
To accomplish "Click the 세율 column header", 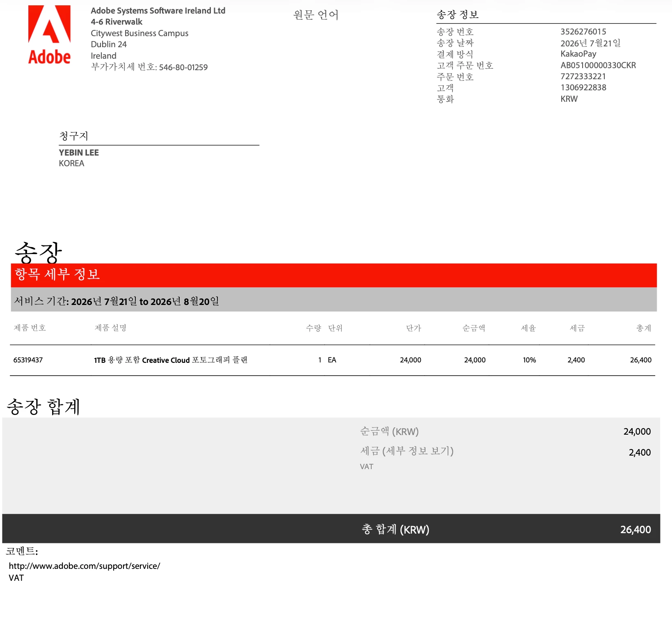I will click(x=528, y=328).
